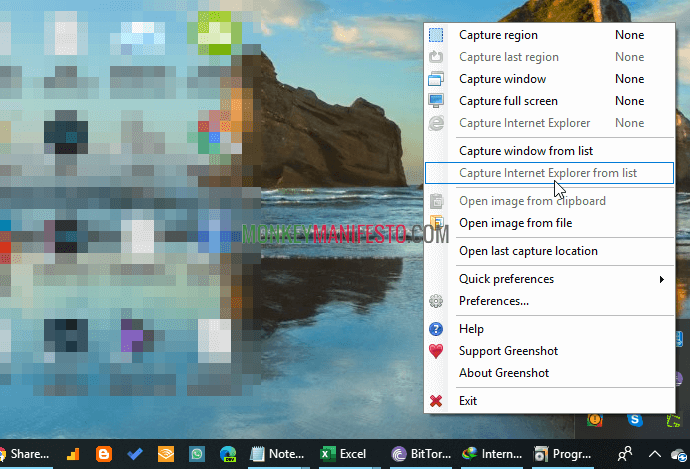Click the Skype icon in tray overflow
Screen dimensions: 690x469
635,420
